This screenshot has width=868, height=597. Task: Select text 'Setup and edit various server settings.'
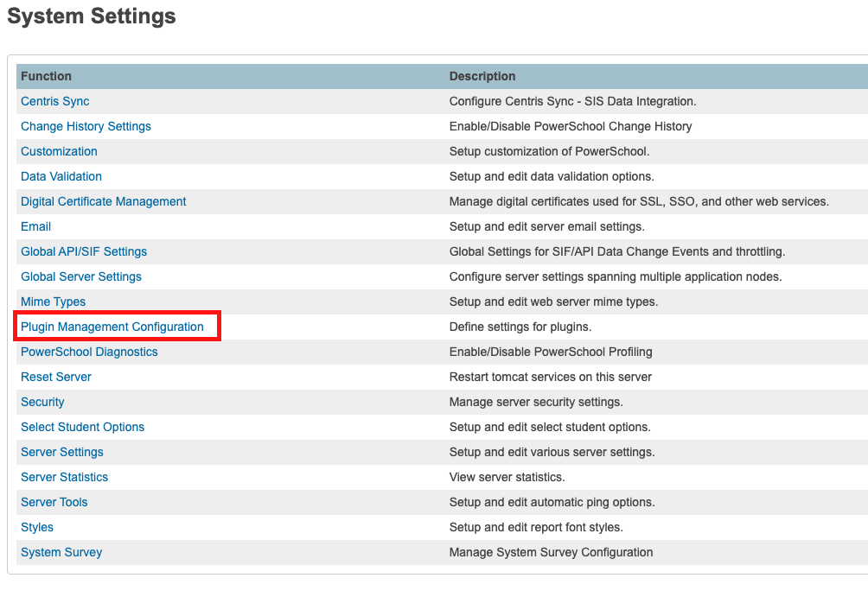click(552, 452)
